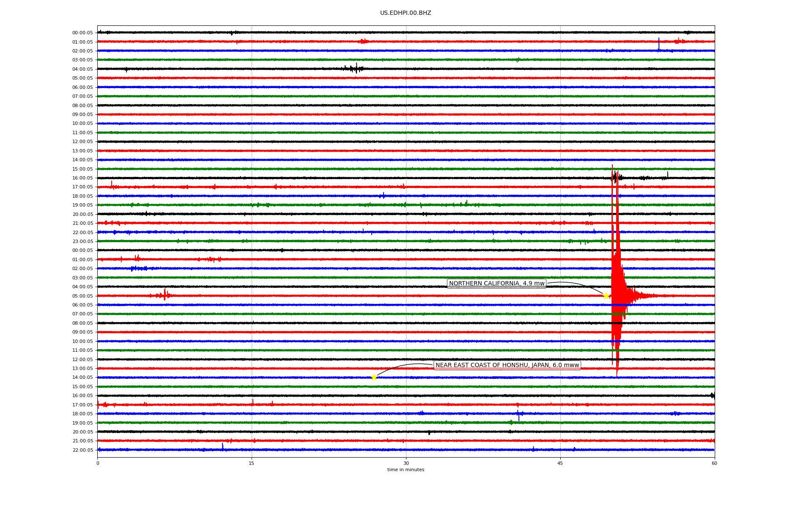Screen dimensions: 812x508
Task: Click the large red earthquake waveform burst
Action: (617, 279)
